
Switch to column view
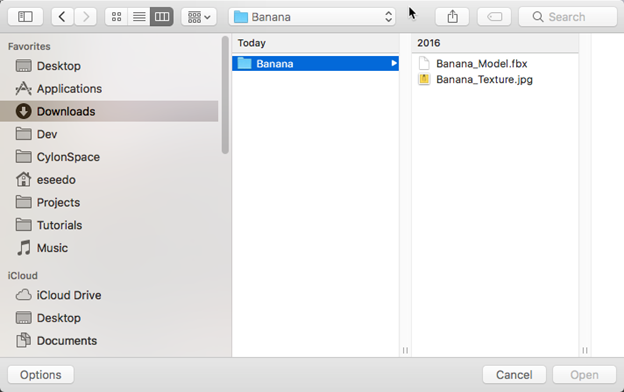point(162,17)
